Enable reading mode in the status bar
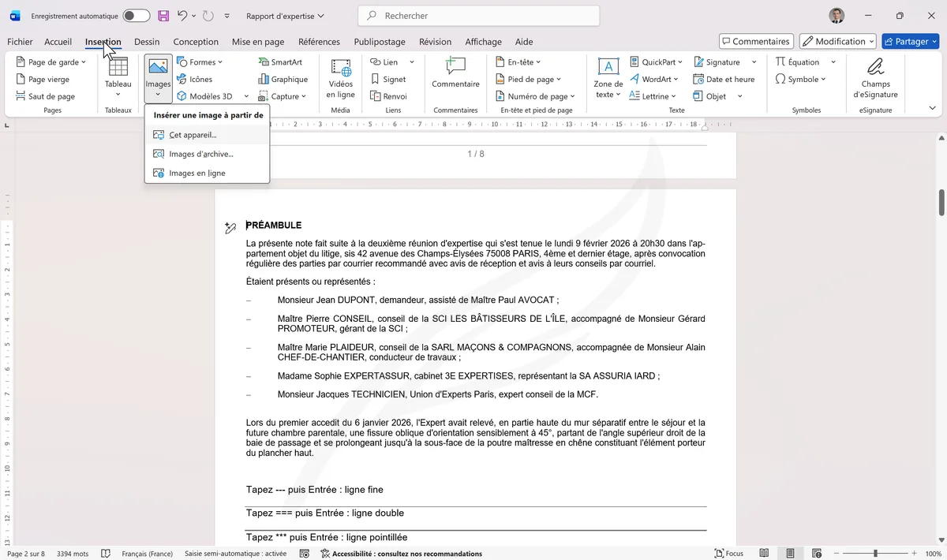Screen dimensions: 947x560 [x=763, y=553]
